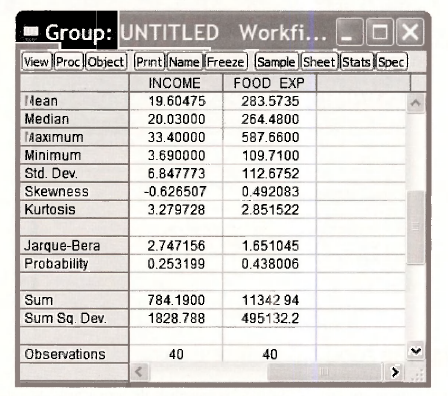
Task: Click the Name button
Action: [x=184, y=62]
